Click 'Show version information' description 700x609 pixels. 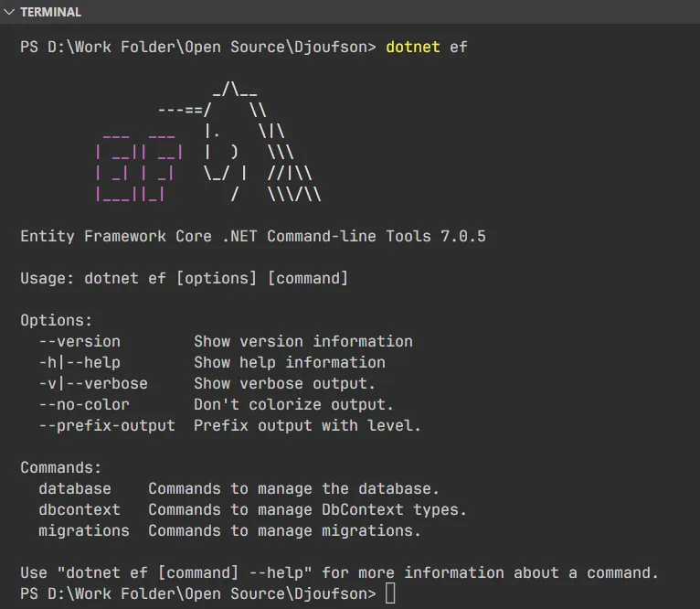303,341
